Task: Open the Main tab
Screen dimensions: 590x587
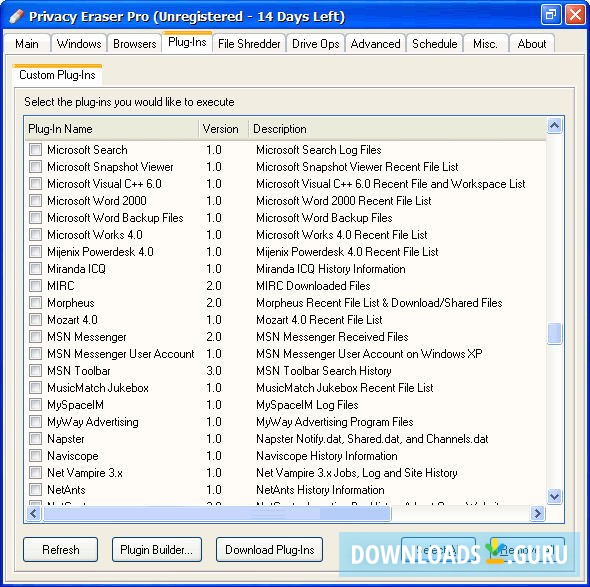Action: click(27, 44)
